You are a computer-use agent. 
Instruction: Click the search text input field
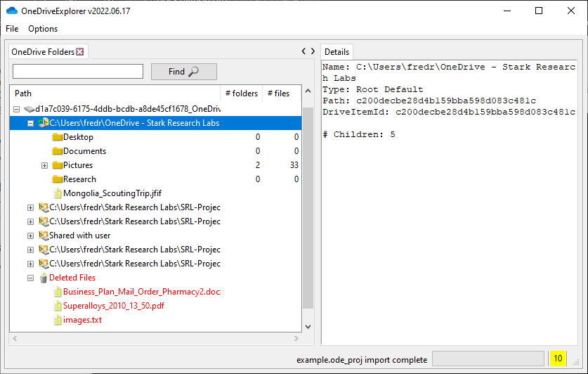(78, 71)
